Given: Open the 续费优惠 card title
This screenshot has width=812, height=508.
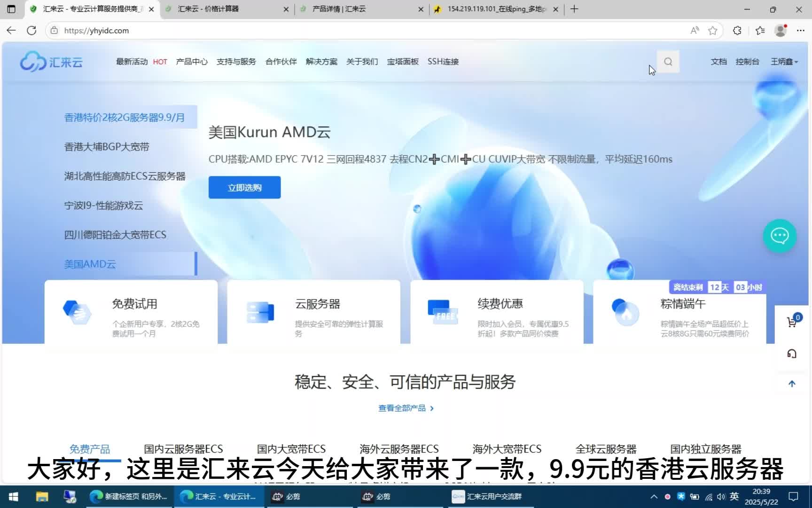Looking at the screenshot, I should coord(500,304).
